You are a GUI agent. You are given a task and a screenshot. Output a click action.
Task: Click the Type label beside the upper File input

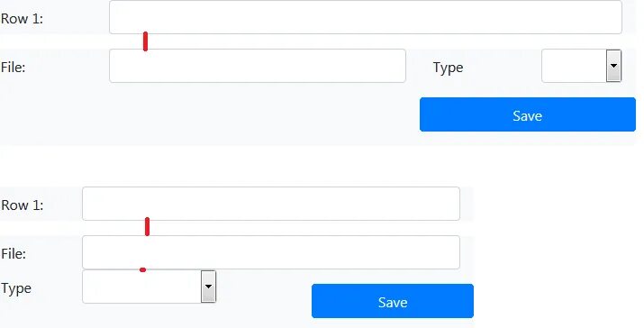[x=448, y=68]
